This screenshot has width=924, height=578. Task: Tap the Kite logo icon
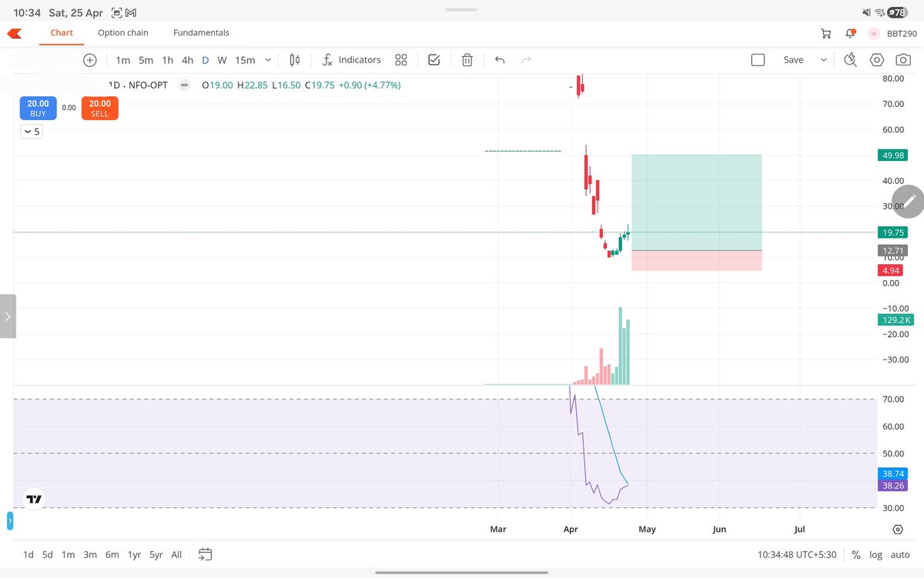tap(14, 33)
